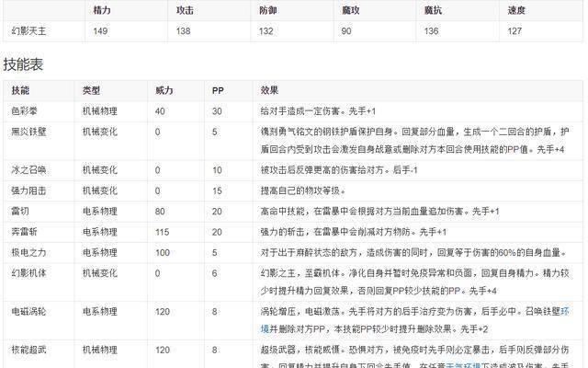588x368 pixels.
Task: Click PP value 15 for 强力阻击
Action: pos(217,191)
